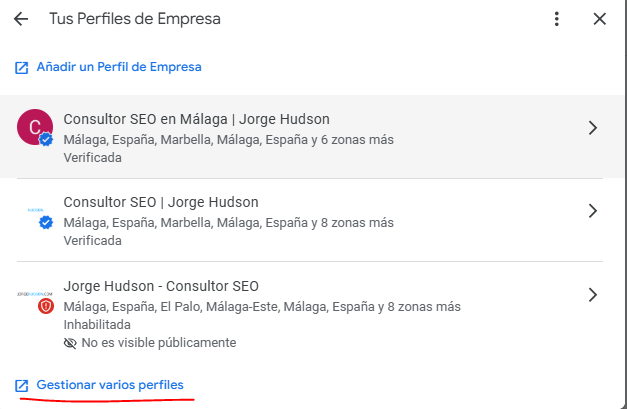Viewport: 627px width, 409px height.
Task: Open chevron for Consultor SEO | Jorge Hudson
Action: (x=592, y=211)
